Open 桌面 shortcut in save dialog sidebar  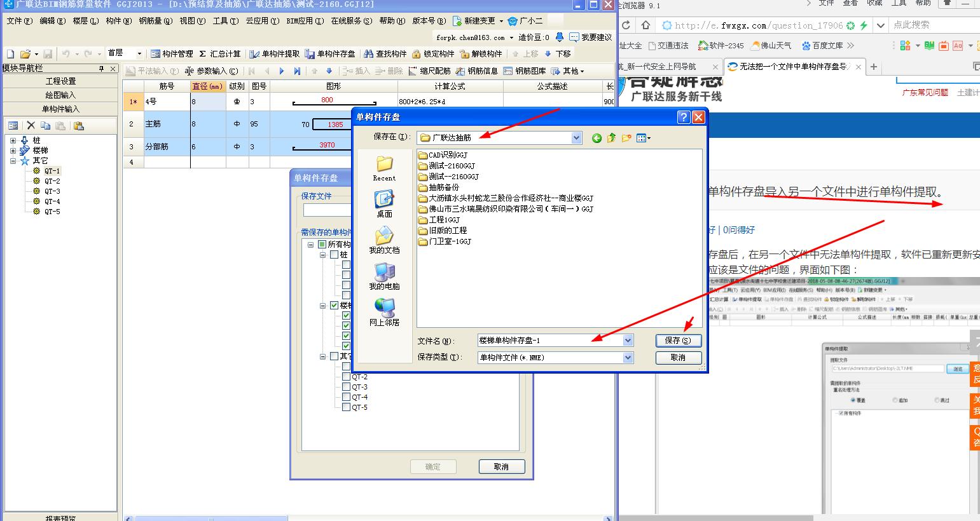click(x=384, y=205)
